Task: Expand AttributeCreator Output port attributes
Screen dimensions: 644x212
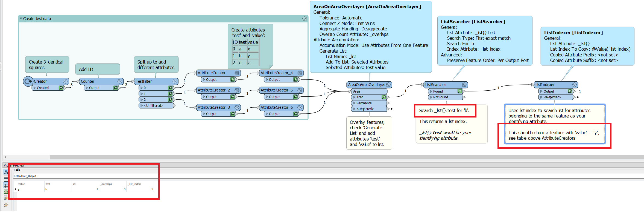Action: coord(204,79)
